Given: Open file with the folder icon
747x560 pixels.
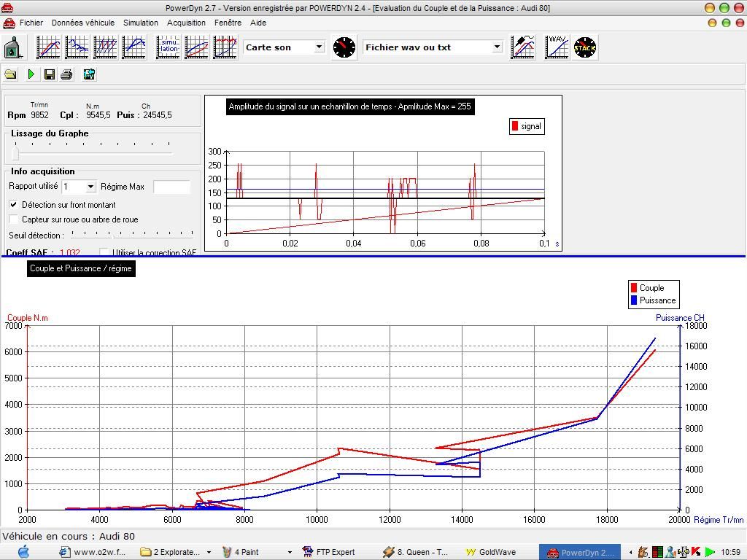Looking at the screenshot, I should click(x=11, y=74).
